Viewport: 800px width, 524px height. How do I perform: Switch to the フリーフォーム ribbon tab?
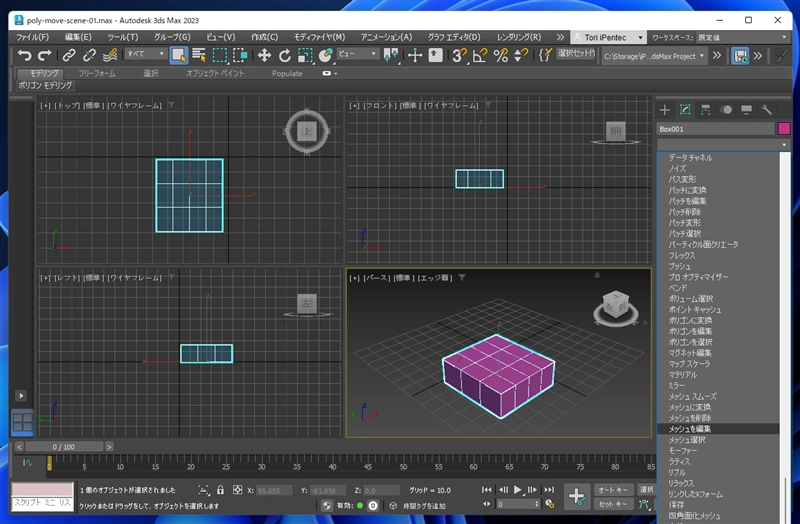97,73
